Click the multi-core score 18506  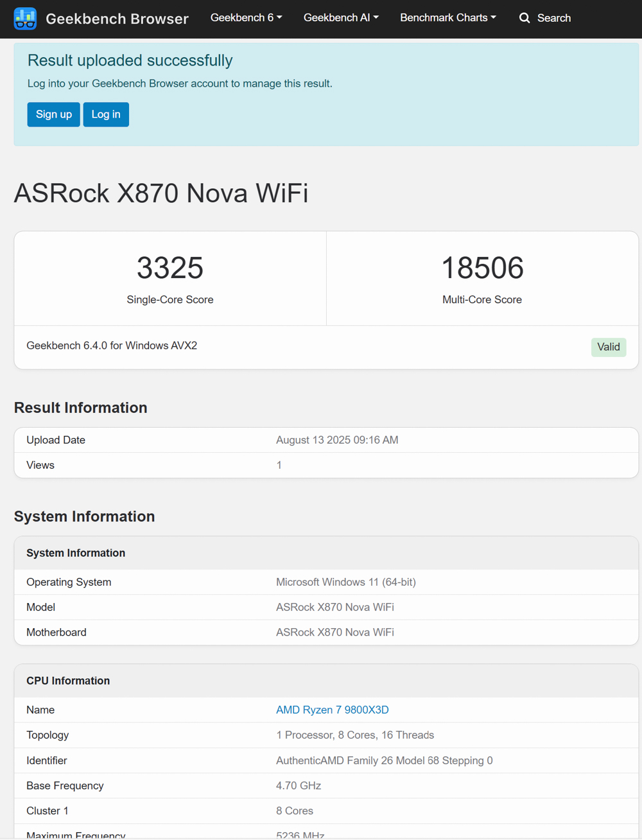(x=482, y=268)
